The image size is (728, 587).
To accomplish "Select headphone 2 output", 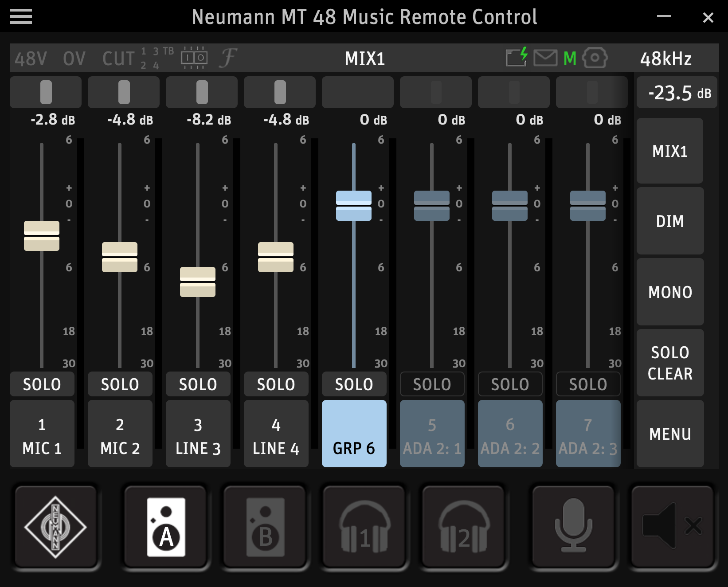I will (464, 527).
